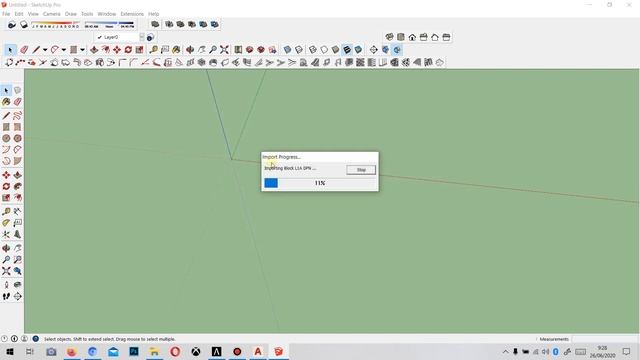This screenshot has height=360, width=640.
Task: Click the geo-location status bar icon
Action: [x=4, y=339]
